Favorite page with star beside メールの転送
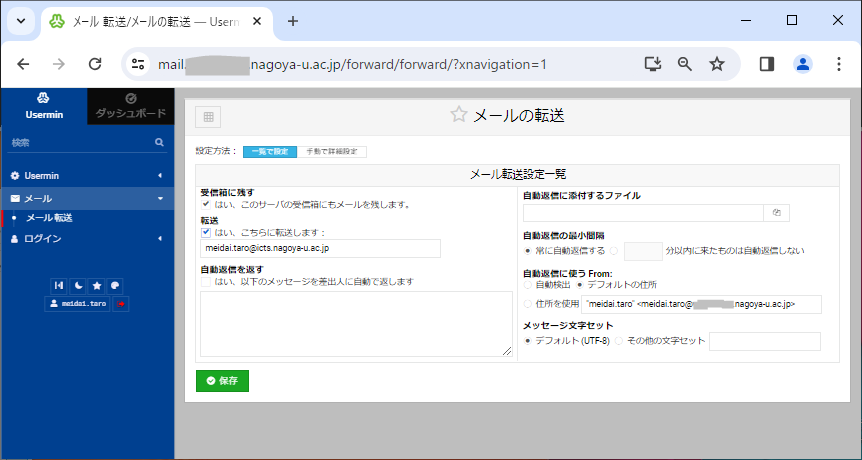The image size is (862, 460). click(x=458, y=114)
